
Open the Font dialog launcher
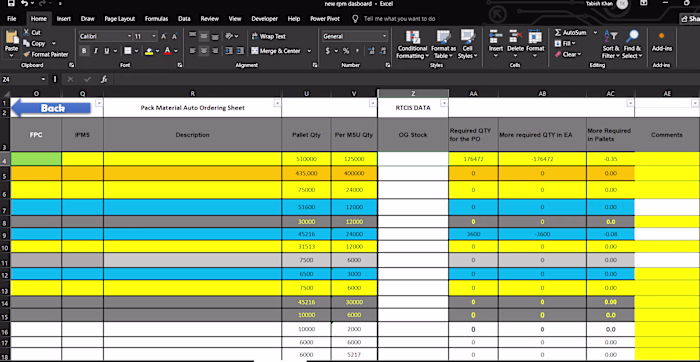pos(180,65)
